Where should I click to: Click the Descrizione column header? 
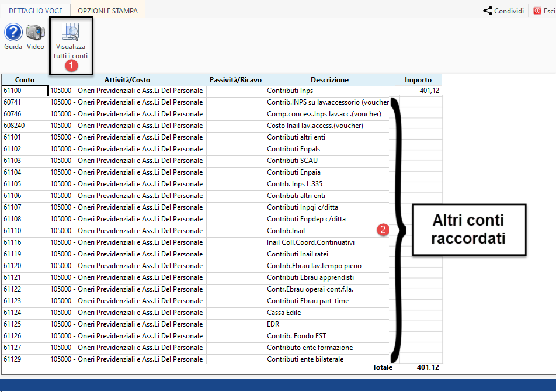329,80
